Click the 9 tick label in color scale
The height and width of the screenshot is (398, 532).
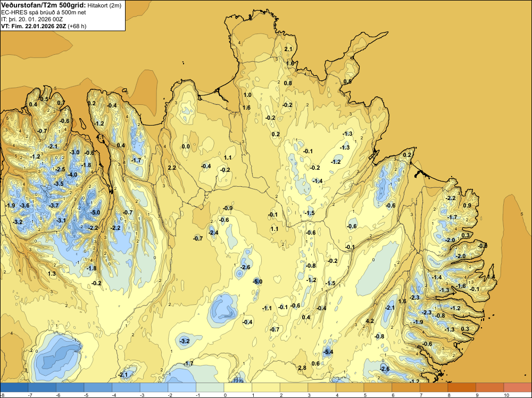pos(478,395)
